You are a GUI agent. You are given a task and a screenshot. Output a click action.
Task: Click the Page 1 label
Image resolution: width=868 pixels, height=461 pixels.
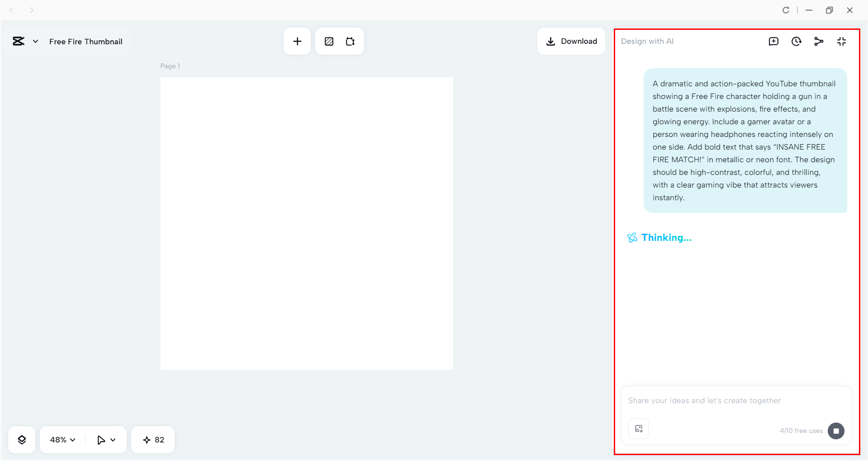tap(170, 66)
